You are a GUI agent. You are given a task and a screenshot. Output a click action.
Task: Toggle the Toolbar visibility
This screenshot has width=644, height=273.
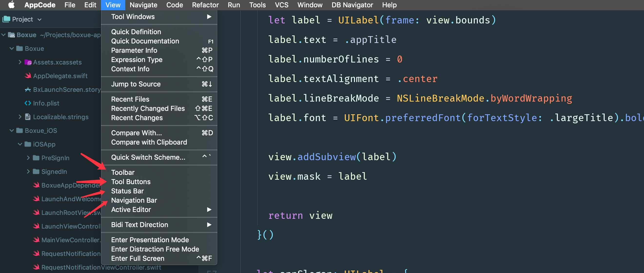(159, 172)
